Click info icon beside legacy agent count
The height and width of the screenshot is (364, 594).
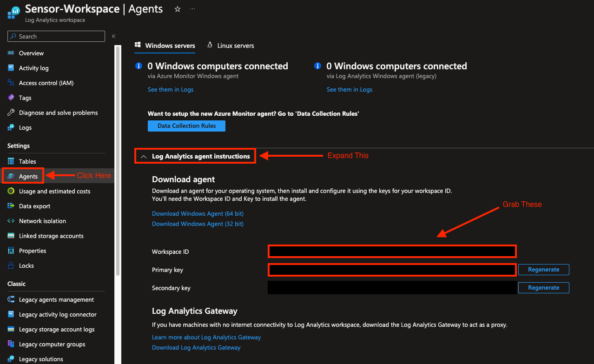click(x=317, y=66)
